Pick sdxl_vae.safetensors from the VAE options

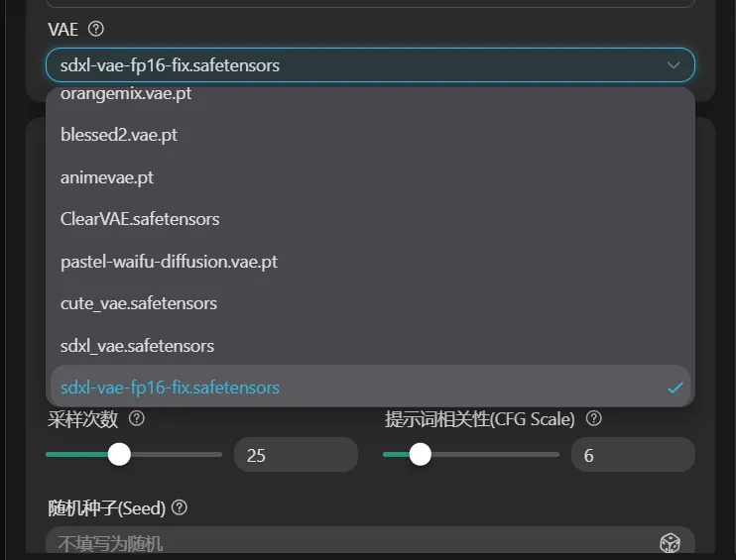pyautogui.click(x=137, y=346)
